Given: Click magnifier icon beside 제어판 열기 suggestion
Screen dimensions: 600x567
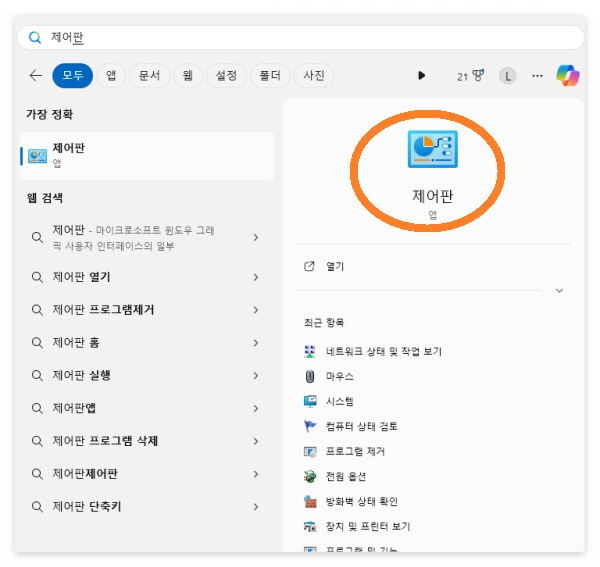Looking at the screenshot, I should pyautogui.click(x=37, y=277).
